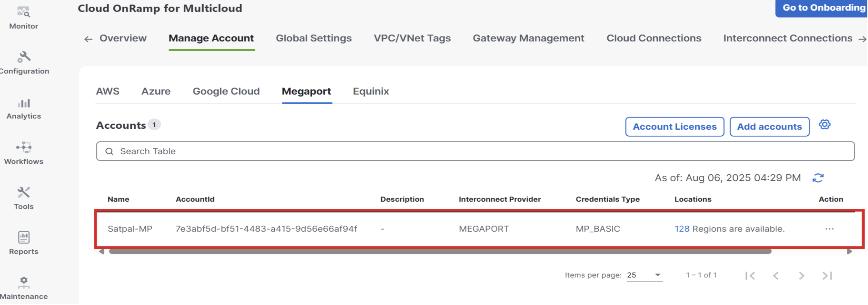Viewport: 868px width, 305px height.
Task: Open the Gateway Management tab
Action: [528, 38]
